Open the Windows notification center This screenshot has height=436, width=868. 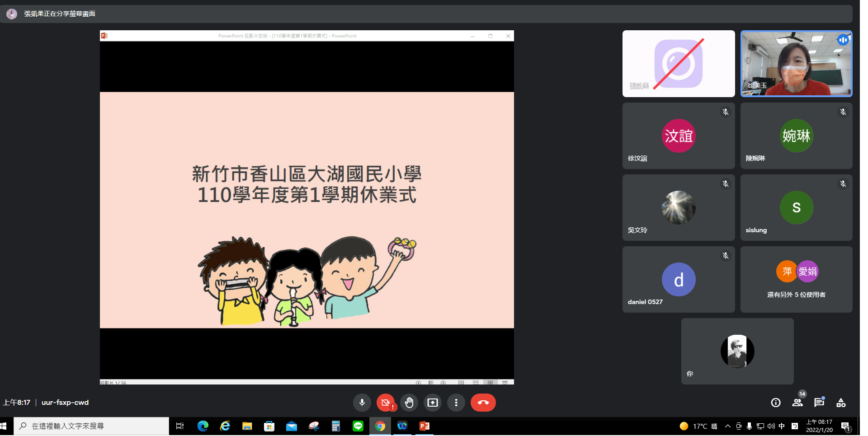(845, 426)
